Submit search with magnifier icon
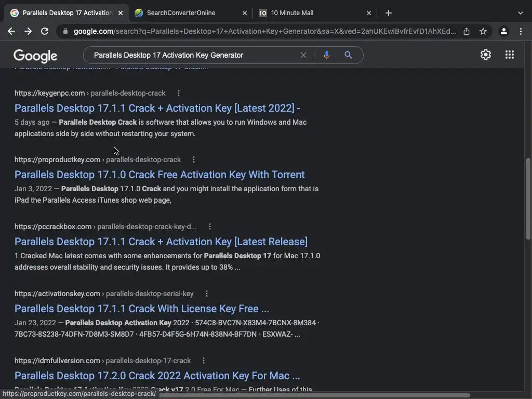This screenshot has height=399, width=532. pyautogui.click(x=348, y=55)
